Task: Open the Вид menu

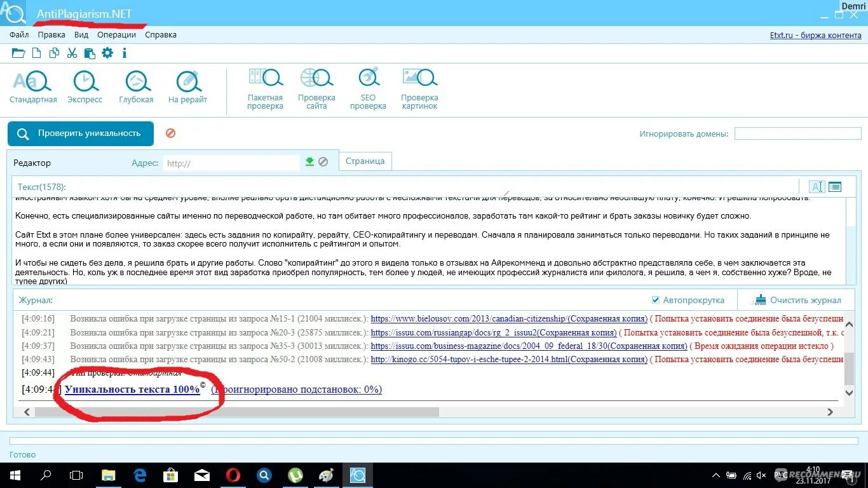Action: click(x=81, y=35)
